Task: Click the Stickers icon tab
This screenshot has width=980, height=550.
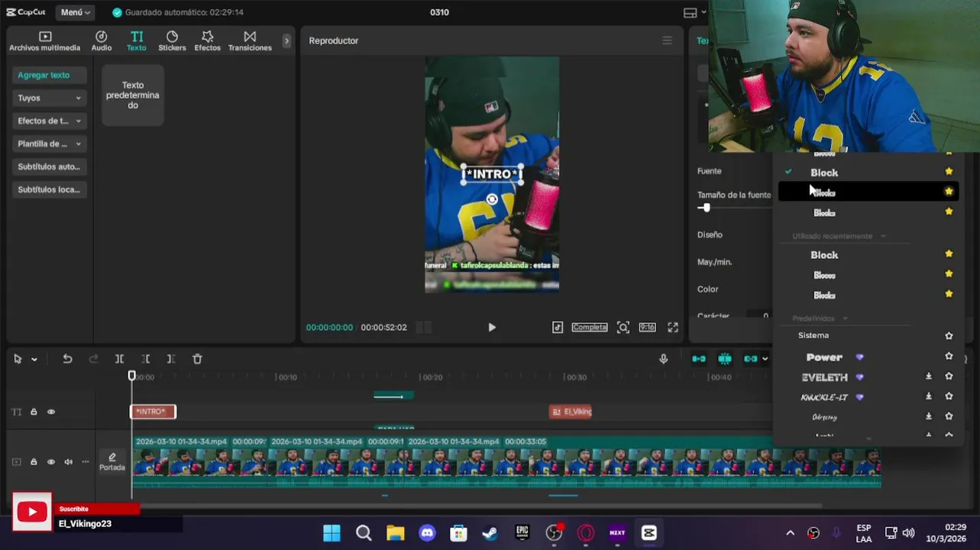Action: coord(172,41)
